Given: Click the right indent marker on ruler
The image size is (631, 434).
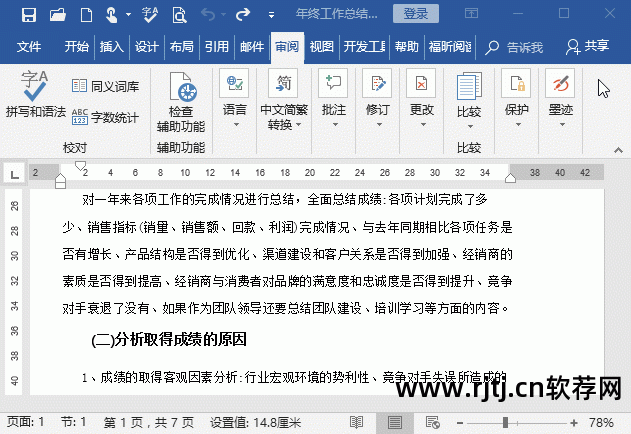Looking at the screenshot, I should pyautogui.click(x=510, y=178).
